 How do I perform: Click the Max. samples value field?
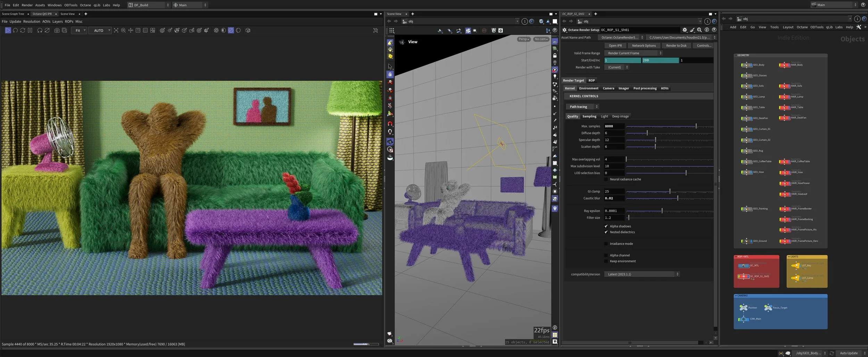pyautogui.click(x=614, y=126)
